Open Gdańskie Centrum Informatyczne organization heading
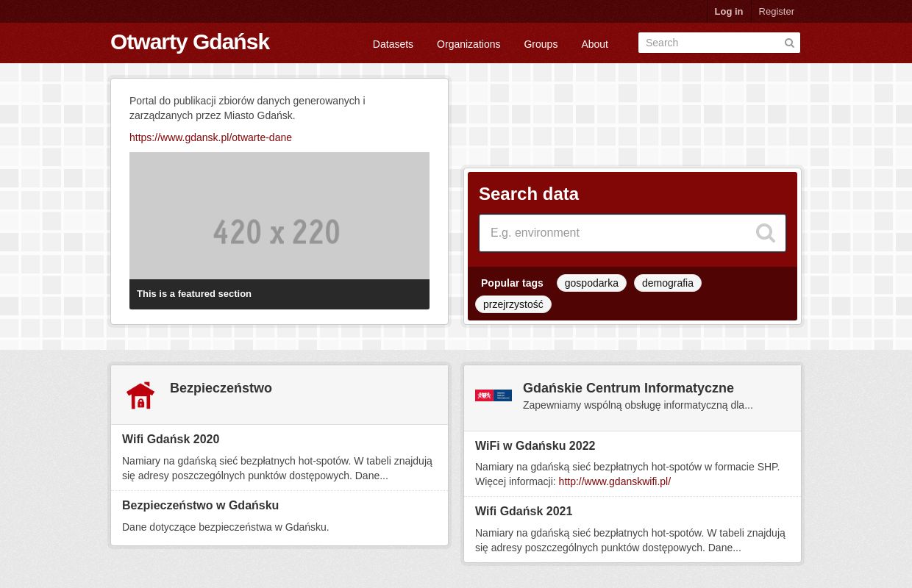The width and height of the screenshot is (912, 588). tap(628, 388)
